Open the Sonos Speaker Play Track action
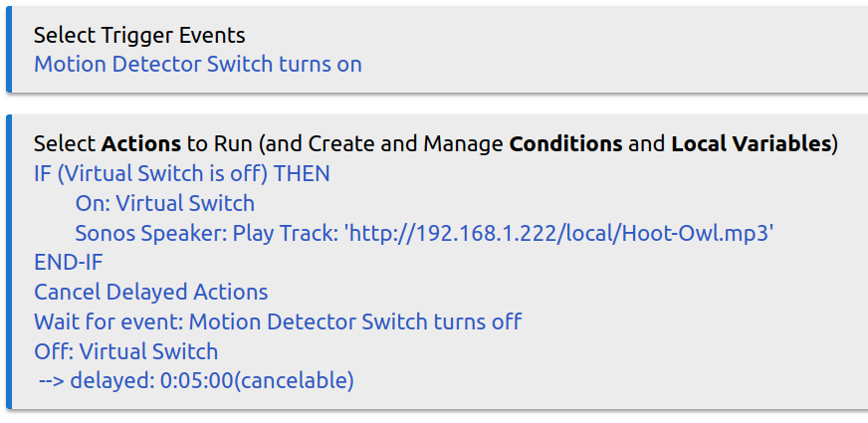 [424, 234]
